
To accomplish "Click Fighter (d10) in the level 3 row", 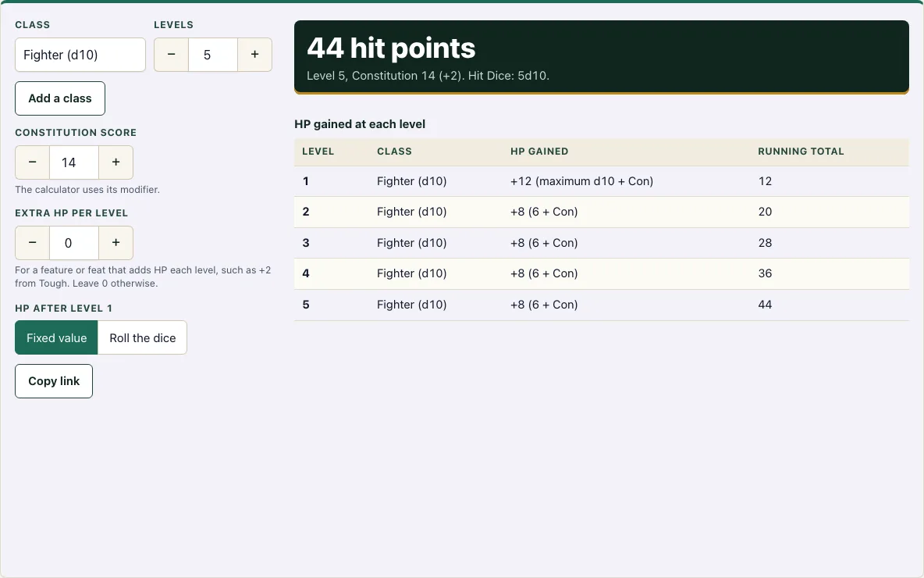I will 412,243.
